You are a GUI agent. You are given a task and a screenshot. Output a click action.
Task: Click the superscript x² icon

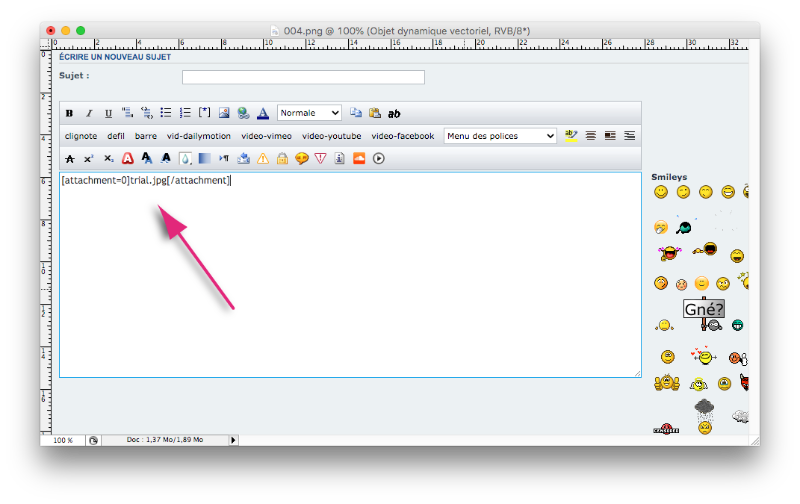88,158
